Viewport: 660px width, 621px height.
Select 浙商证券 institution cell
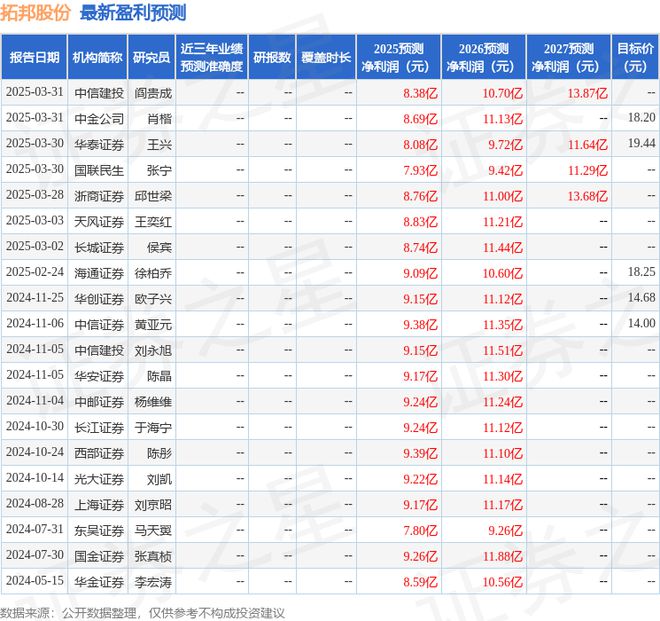point(99,196)
